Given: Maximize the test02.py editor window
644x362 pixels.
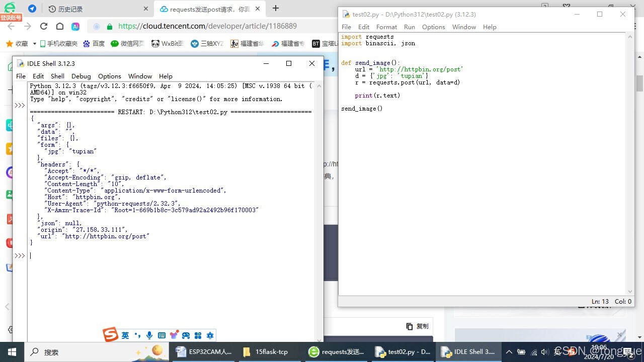Looking at the screenshot, I should (x=600, y=14).
